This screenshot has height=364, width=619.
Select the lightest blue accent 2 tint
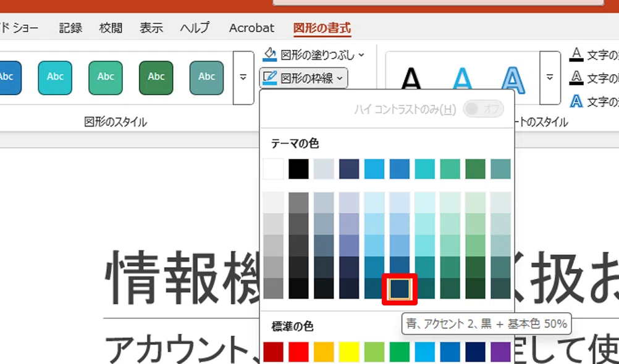(x=400, y=203)
